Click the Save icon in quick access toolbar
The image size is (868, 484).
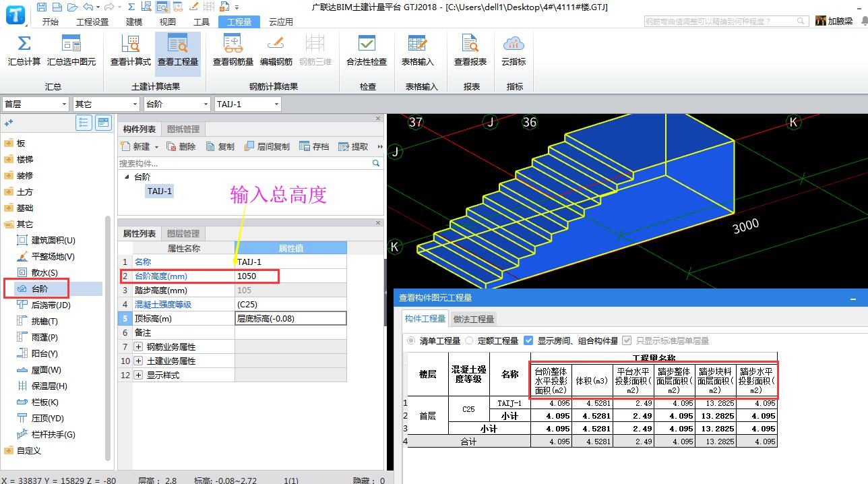pyautogui.click(x=42, y=7)
